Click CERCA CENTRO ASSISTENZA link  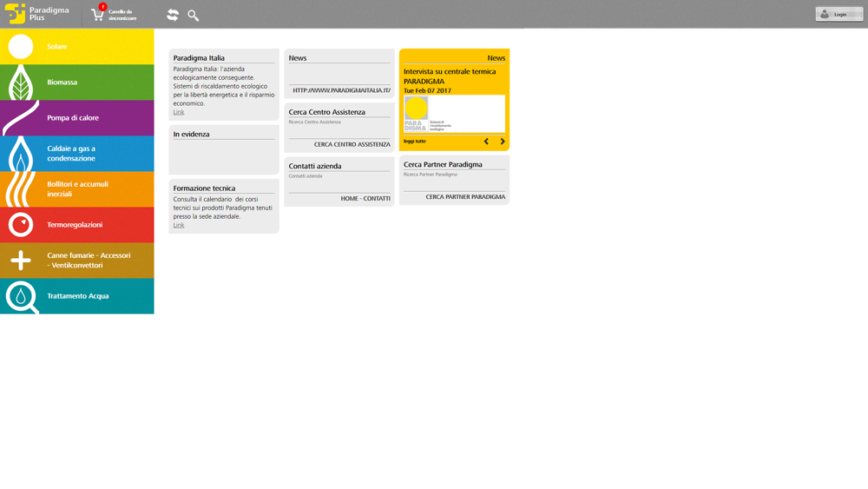[352, 144]
